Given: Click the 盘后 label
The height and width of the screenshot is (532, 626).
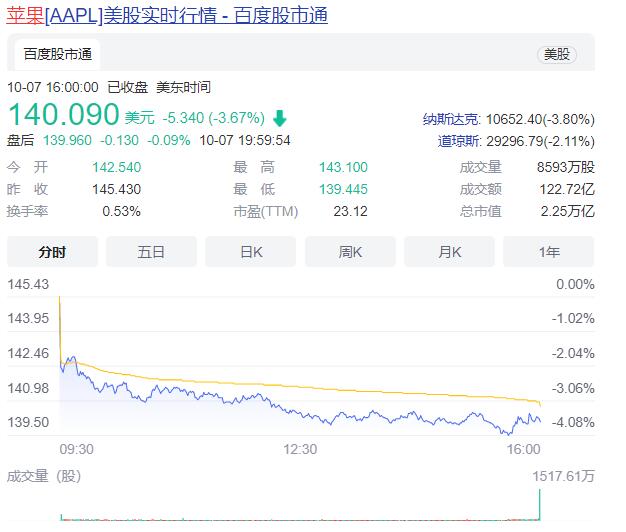Looking at the screenshot, I should 20,140.
